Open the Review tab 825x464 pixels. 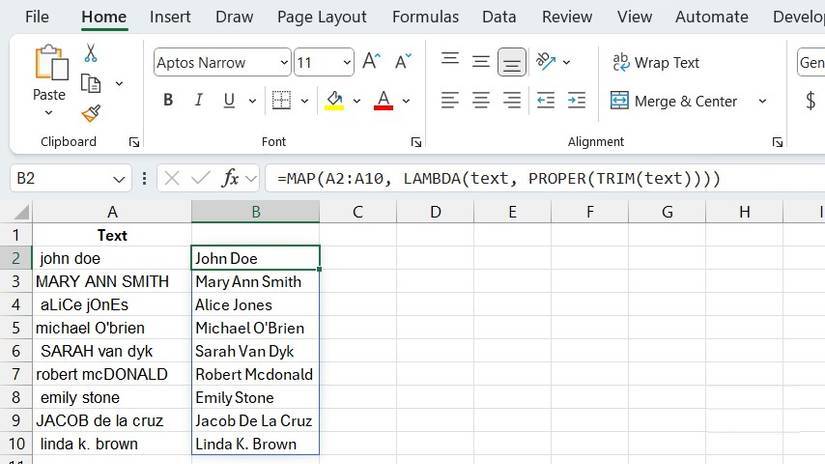pos(567,17)
